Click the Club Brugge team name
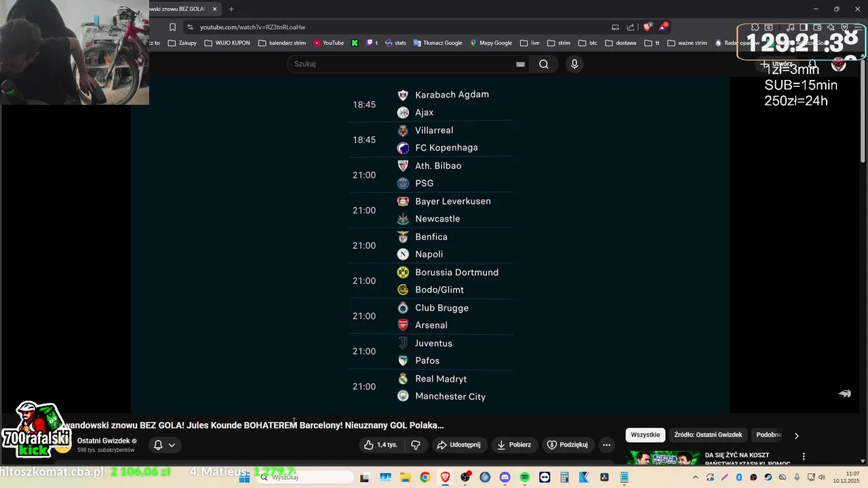Viewport: 868px width, 488px height. pos(441,308)
